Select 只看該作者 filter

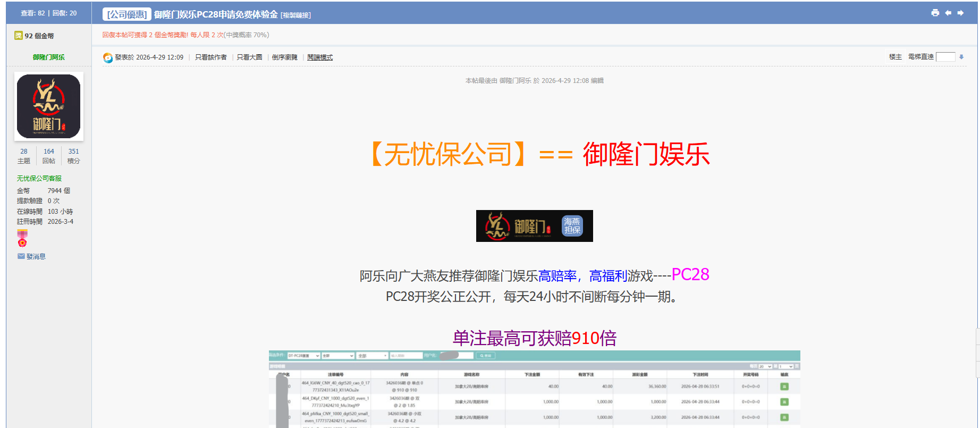(211, 57)
